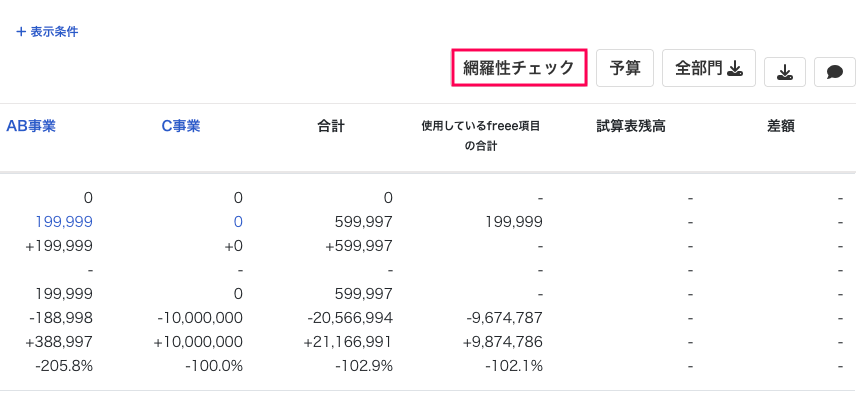Open the AB事業 column header link
The image size is (867, 399).
tap(31, 126)
